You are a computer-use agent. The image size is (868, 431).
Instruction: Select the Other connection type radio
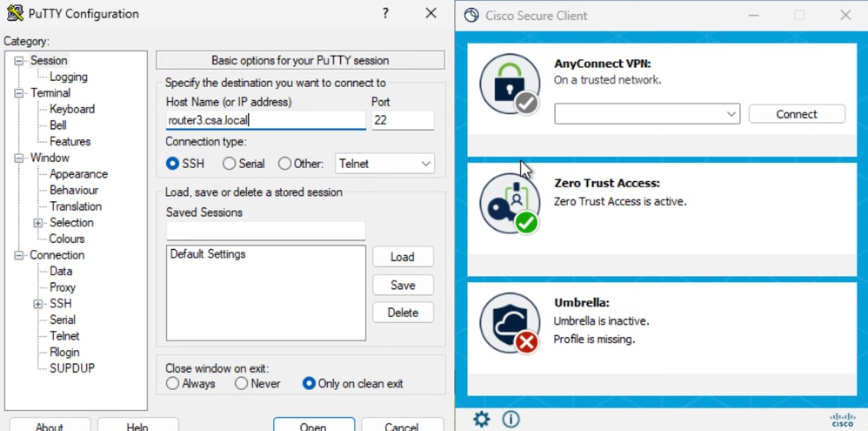pyautogui.click(x=284, y=164)
